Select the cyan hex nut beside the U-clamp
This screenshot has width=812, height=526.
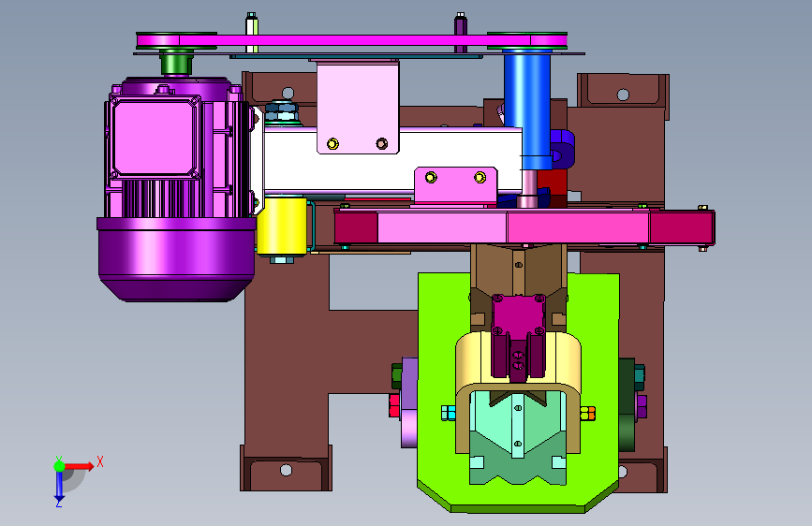449,413
